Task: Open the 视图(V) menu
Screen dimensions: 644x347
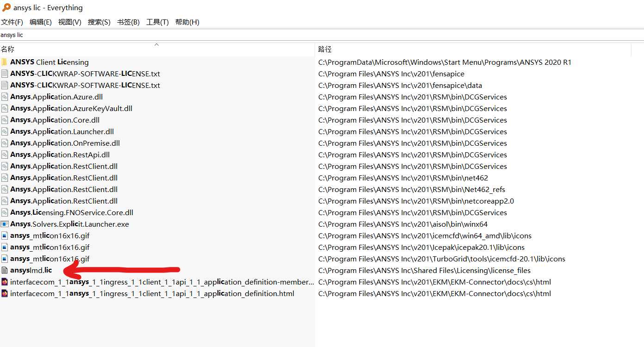Action: point(70,22)
